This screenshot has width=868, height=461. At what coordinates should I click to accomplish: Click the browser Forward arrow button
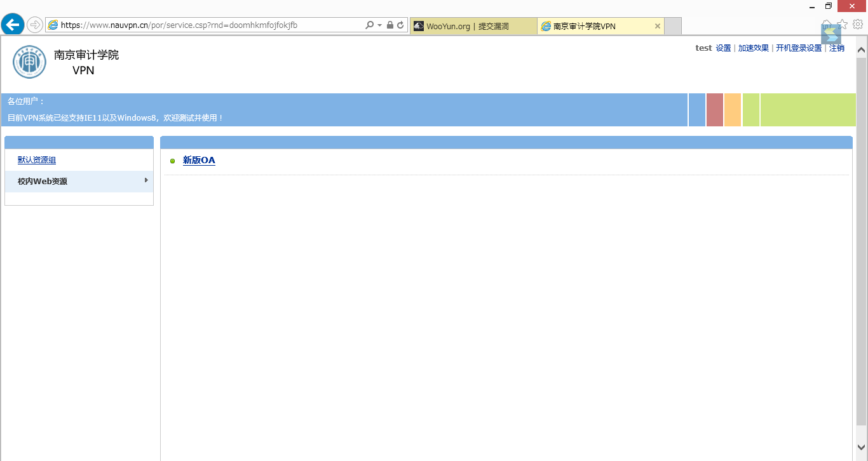35,25
